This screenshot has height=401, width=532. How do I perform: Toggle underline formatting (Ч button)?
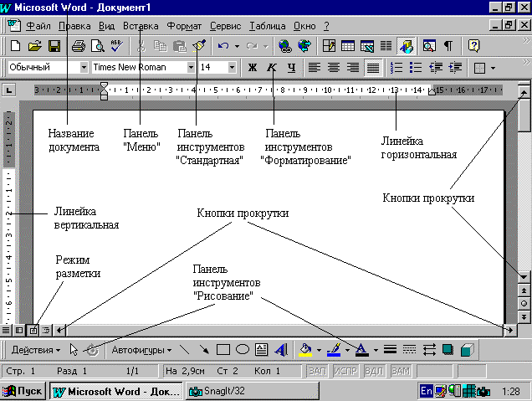pos(291,68)
